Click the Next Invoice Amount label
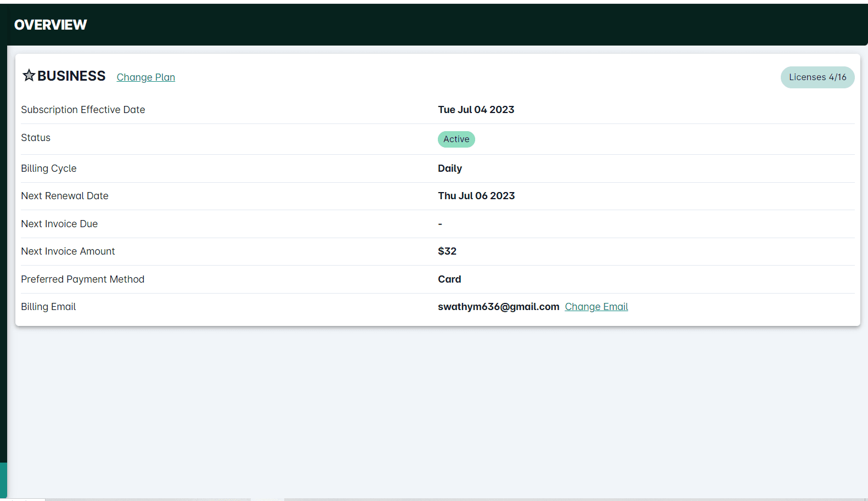The width and height of the screenshot is (868, 501). coord(68,251)
